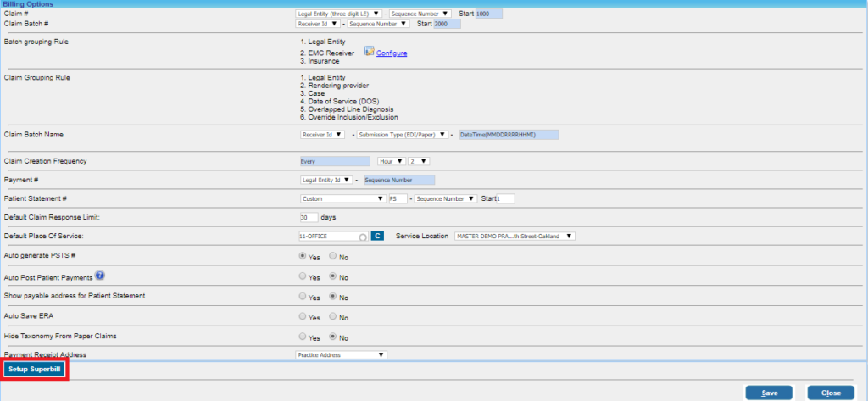Click the Close button
This screenshot has height=401, width=868.
831,393
